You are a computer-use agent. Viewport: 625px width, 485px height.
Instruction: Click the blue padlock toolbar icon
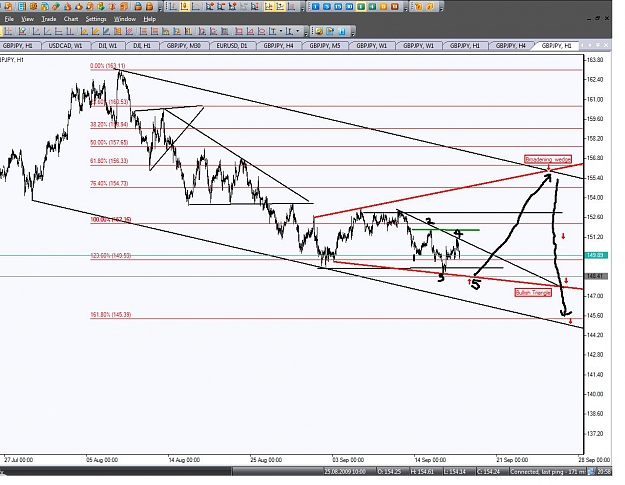point(138,6)
